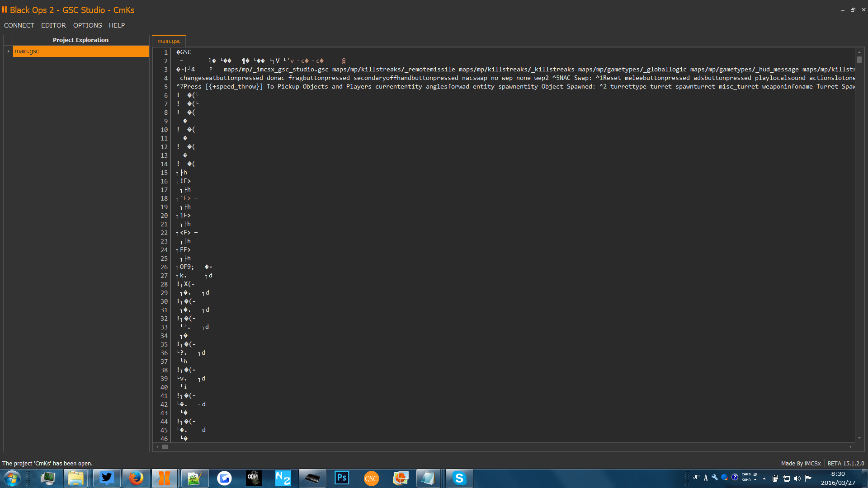Screen dimensions: 868x488
Task: Click the GSC Studio icon in the title bar
Action: click(x=5, y=9)
